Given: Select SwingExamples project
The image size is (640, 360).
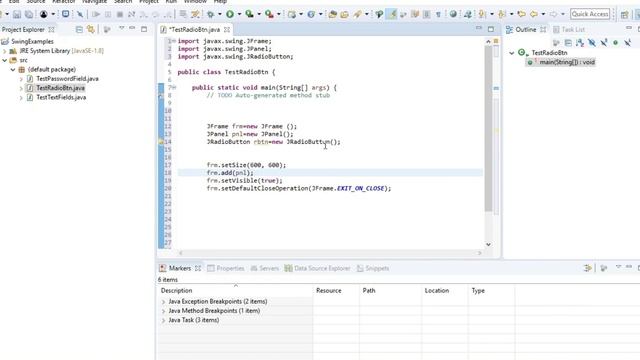Looking at the screenshot, I should 32,42.
